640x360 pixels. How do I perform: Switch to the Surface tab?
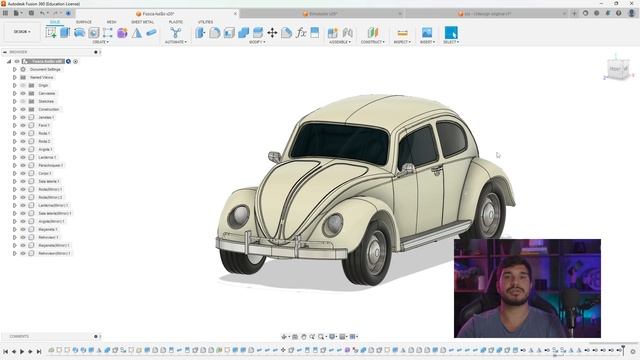click(x=84, y=22)
